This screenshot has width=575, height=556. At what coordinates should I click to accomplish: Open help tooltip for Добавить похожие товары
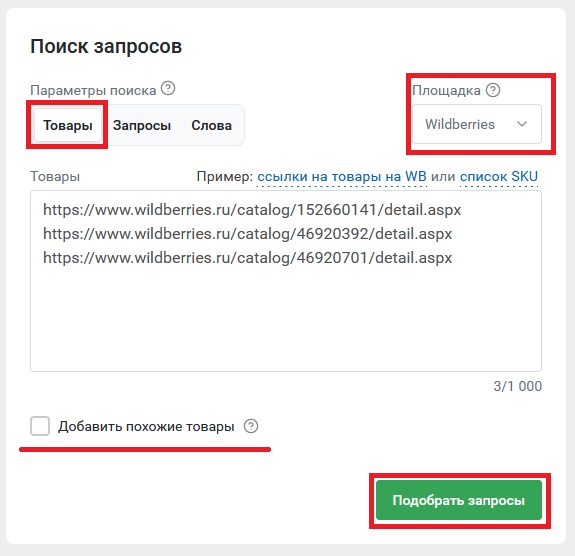251,426
